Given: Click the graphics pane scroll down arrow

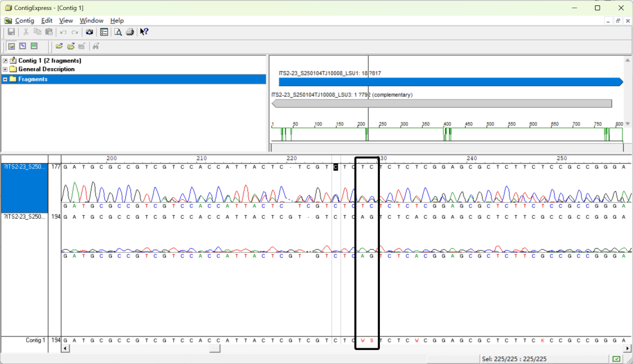Looking at the screenshot, I should click(628, 124).
